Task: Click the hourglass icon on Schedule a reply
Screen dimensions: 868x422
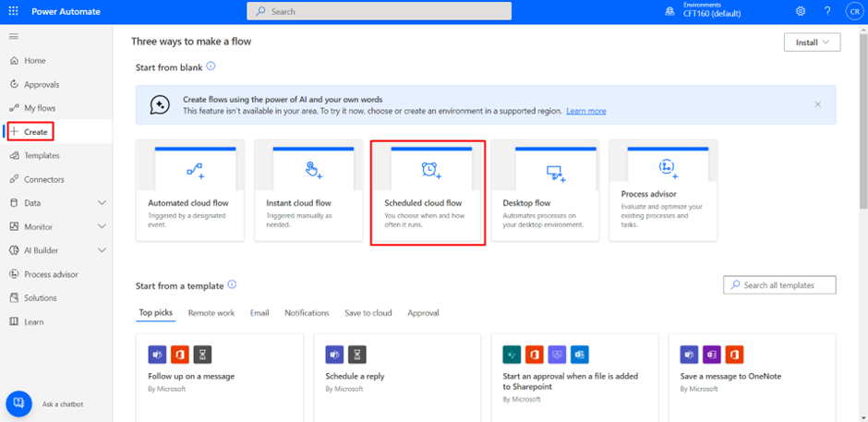Action: pos(357,354)
